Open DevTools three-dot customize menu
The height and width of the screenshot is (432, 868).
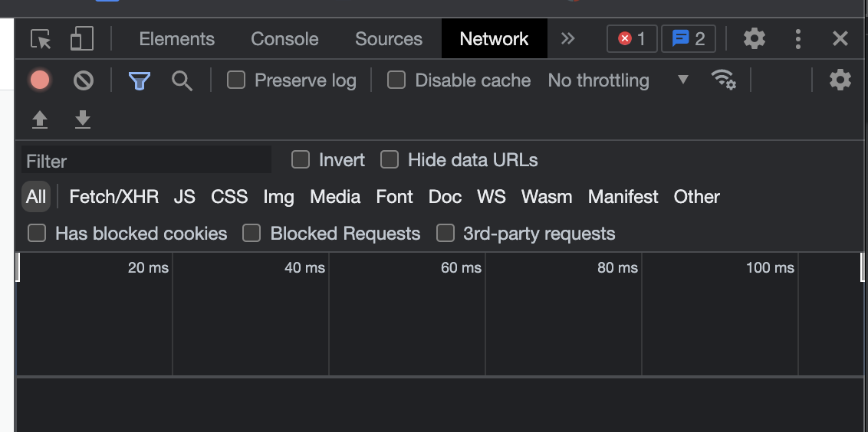click(797, 39)
